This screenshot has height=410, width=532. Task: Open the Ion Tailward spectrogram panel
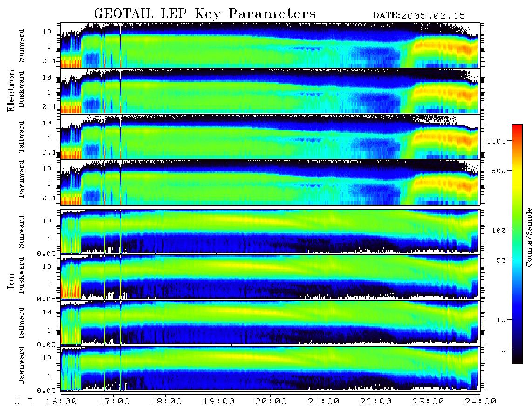point(270,323)
